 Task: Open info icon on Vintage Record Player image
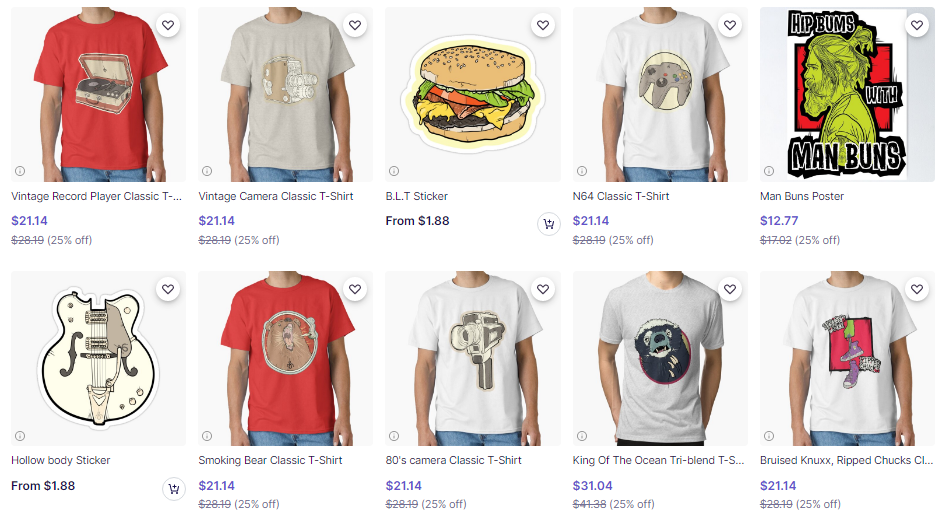point(20,171)
